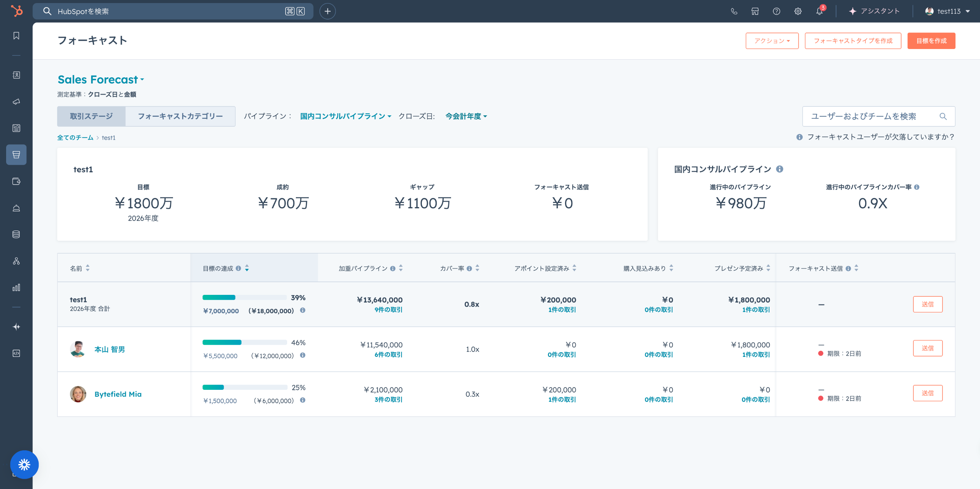Click the ユーザーおよびチームを検索 field

tap(873, 116)
